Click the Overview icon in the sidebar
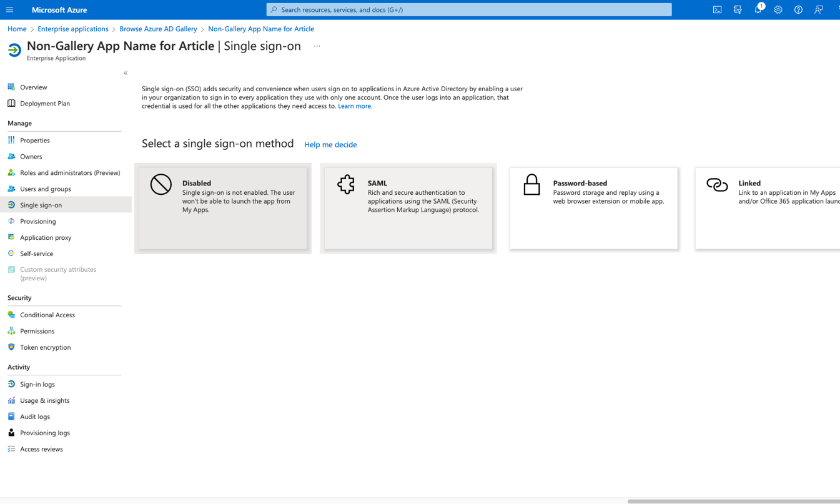 pos(11,87)
